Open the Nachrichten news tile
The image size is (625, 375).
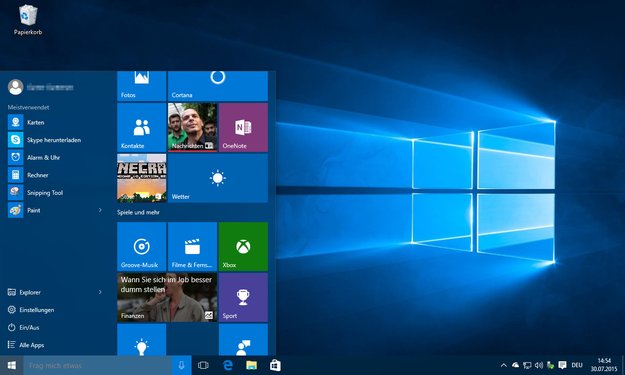[193, 127]
